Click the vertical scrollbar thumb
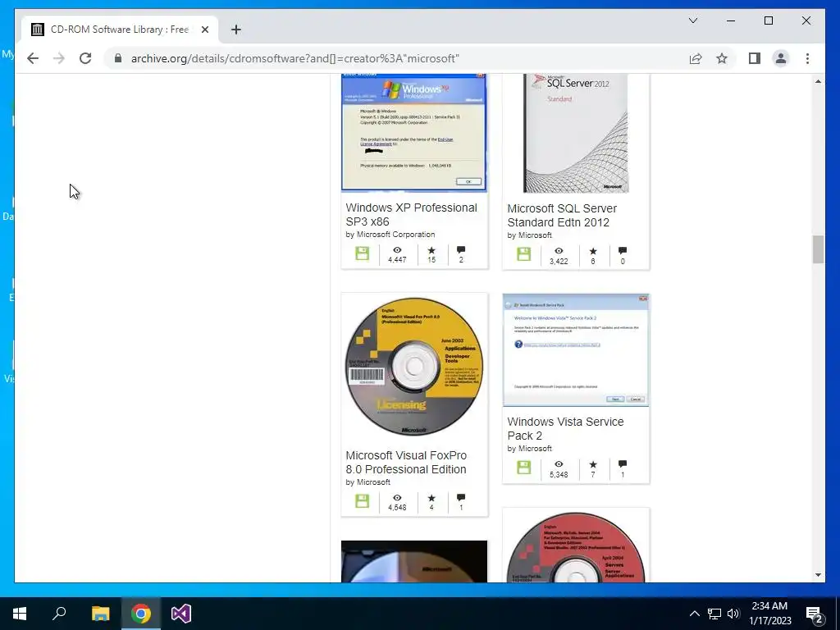This screenshot has height=630, width=840. tap(818, 249)
